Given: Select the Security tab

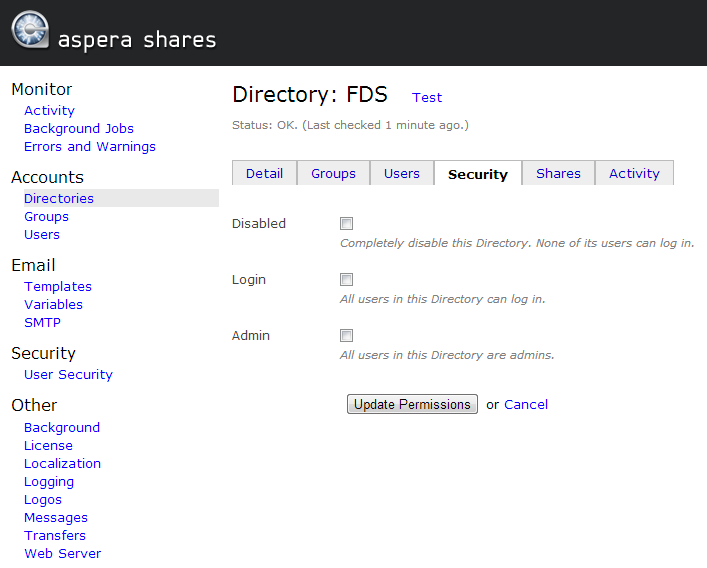Looking at the screenshot, I should [x=477, y=174].
